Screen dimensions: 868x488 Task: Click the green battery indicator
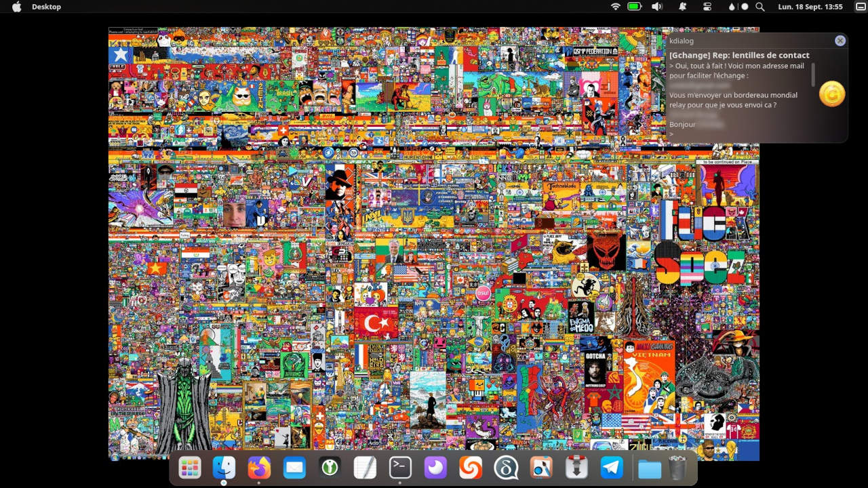635,7
